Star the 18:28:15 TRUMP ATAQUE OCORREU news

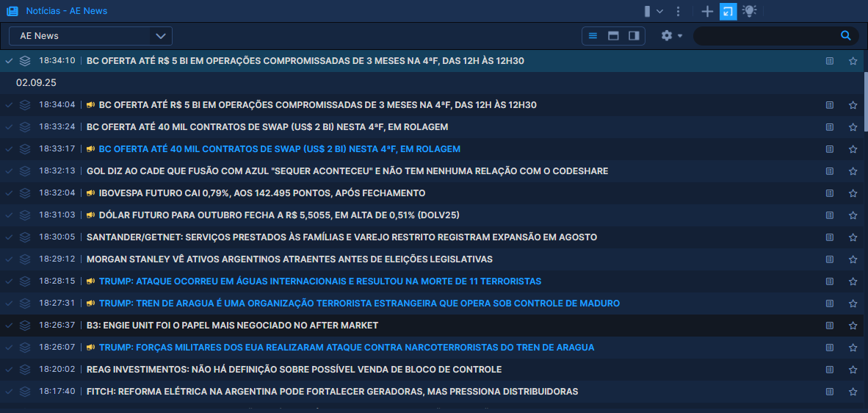(853, 281)
